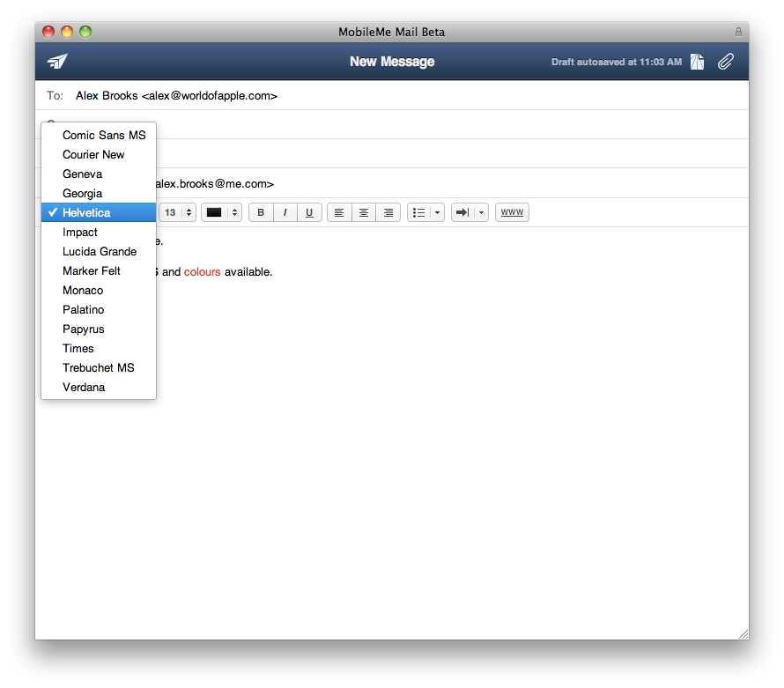Toggle italic formatting

[x=285, y=212]
